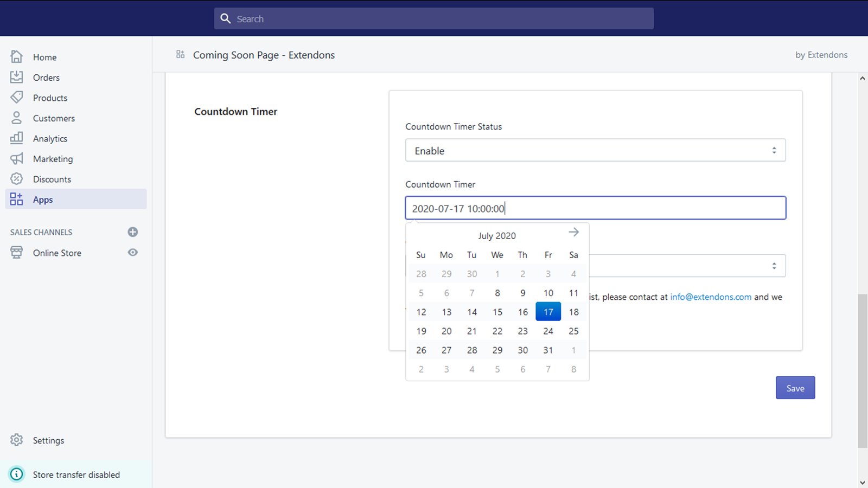Toggle the Online Store eye icon
Viewport: 868px width, 488px height.
(132, 253)
